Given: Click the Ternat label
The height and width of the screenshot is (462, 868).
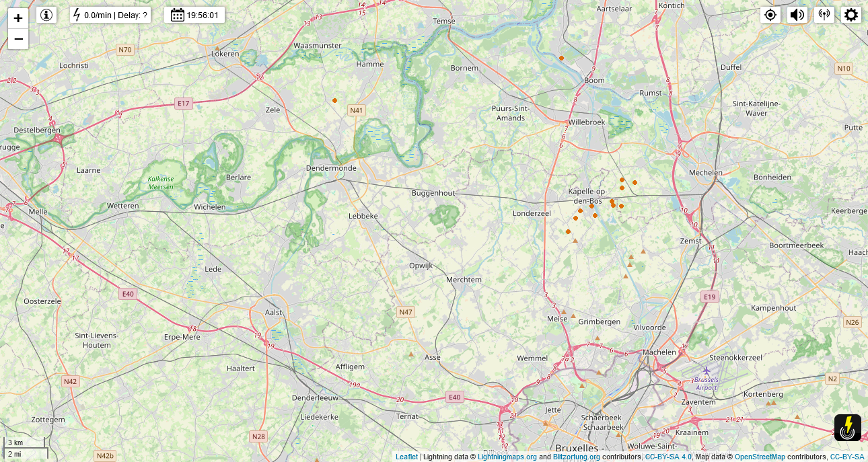Looking at the screenshot, I should pyautogui.click(x=407, y=416).
